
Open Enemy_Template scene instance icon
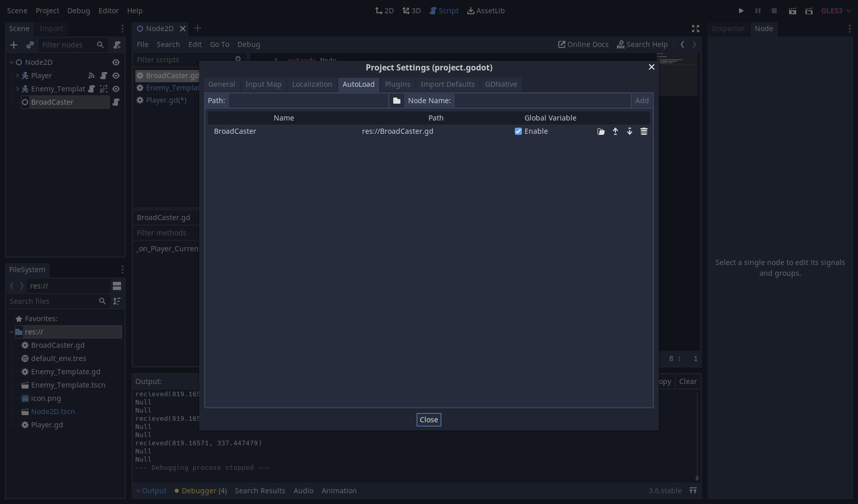tap(104, 89)
